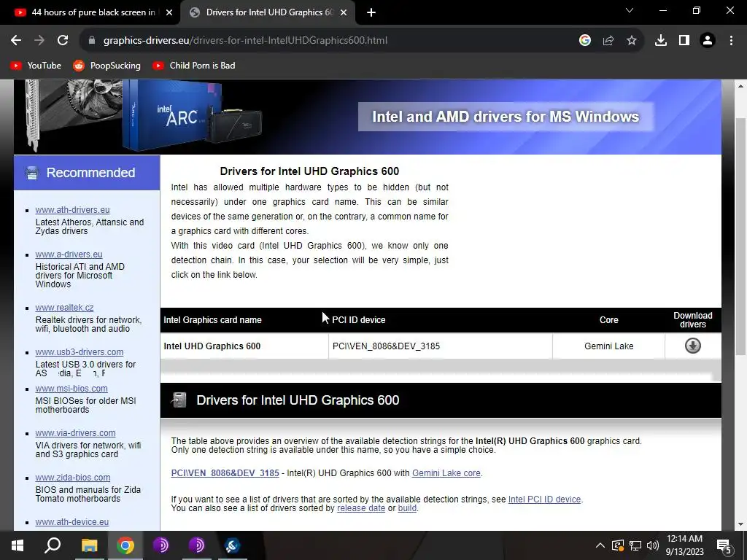Show hidden system tray icons
Screen dimensions: 747x560
point(600,545)
